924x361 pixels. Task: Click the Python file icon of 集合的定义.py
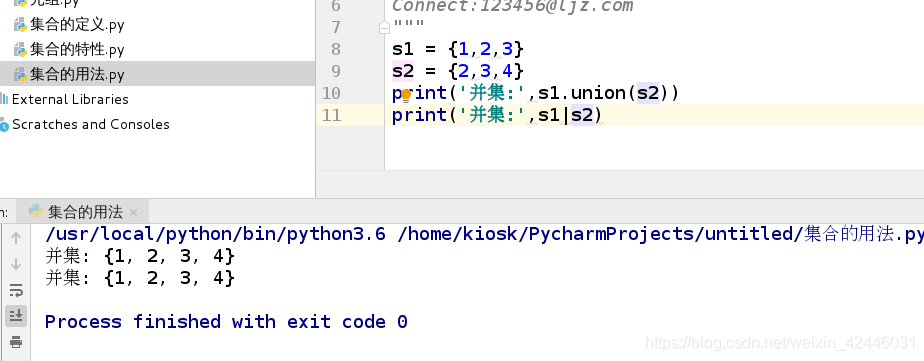tap(21, 25)
